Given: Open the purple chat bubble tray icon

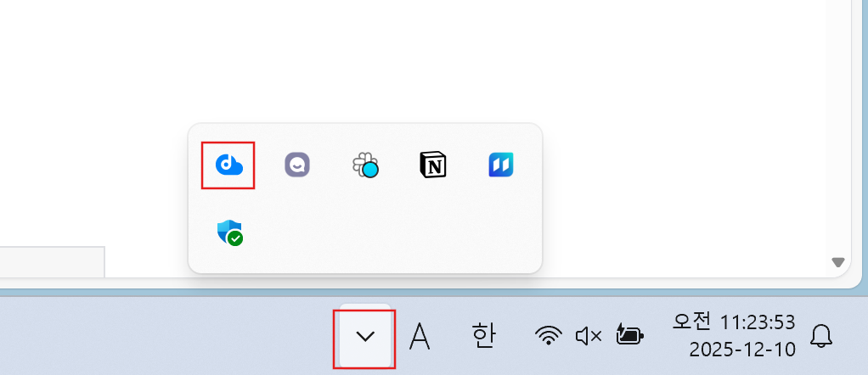Looking at the screenshot, I should pyautogui.click(x=297, y=165).
